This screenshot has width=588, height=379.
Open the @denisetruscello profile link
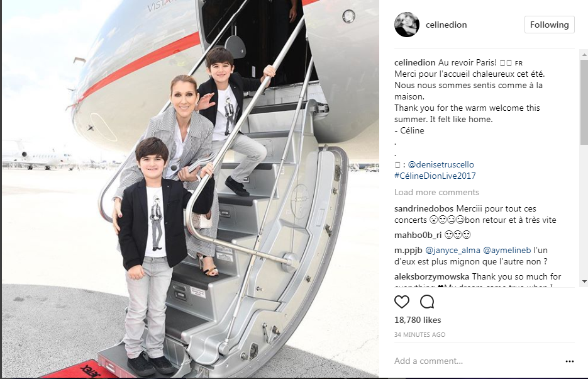pyautogui.click(x=441, y=165)
